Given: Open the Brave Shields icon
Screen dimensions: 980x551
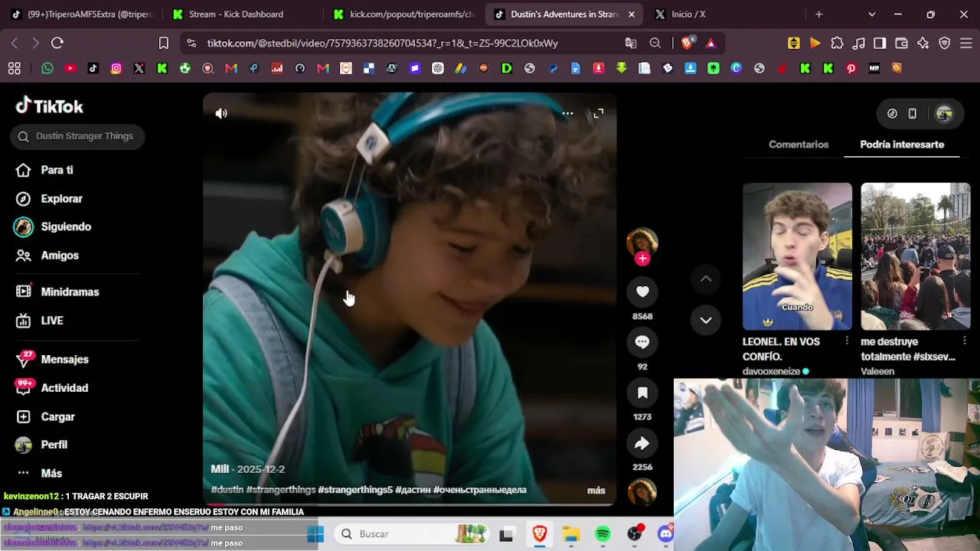Looking at the screenshot, I should [688, 44].
